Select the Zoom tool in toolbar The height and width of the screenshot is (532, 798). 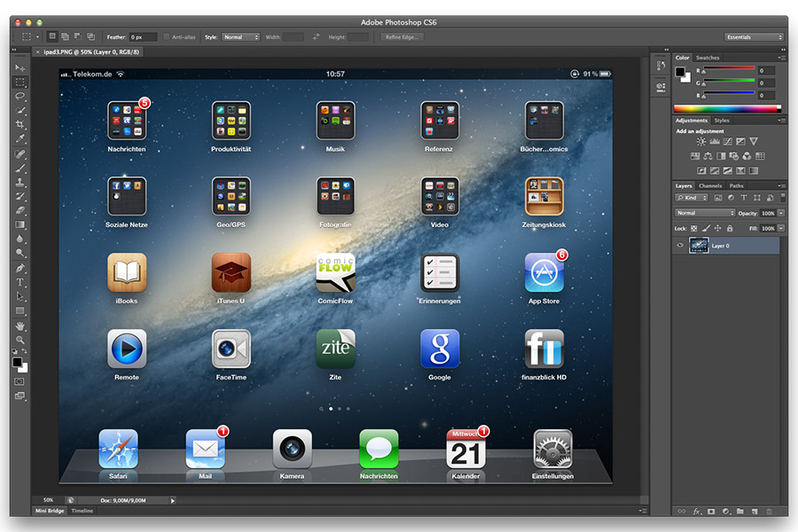click(x=20, y=340)
